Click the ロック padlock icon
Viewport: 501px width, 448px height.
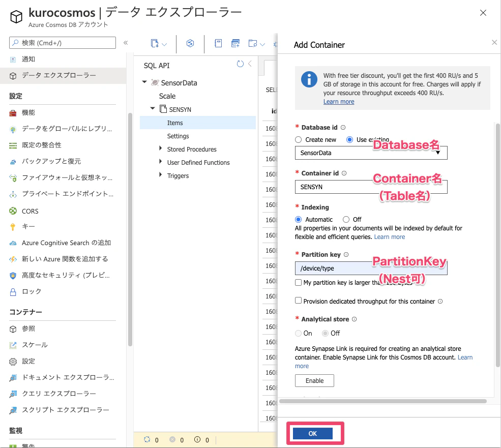[x=13, y=292]
